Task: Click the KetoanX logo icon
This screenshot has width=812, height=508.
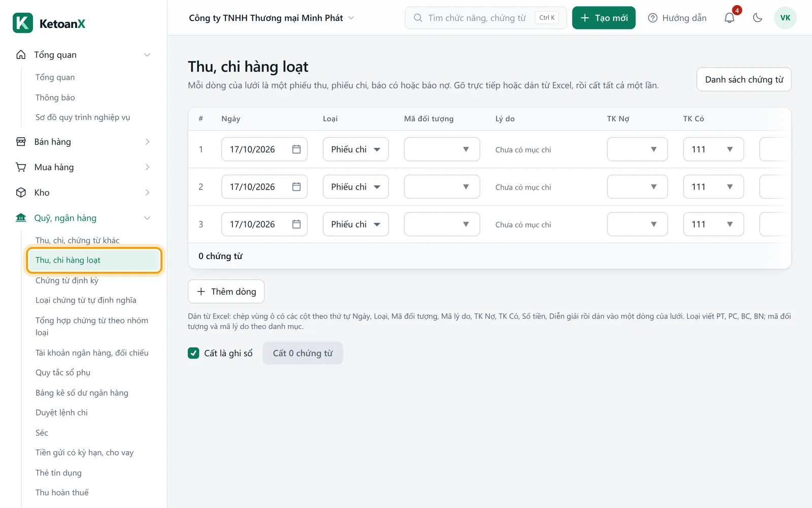Action: tap(23, 23)
